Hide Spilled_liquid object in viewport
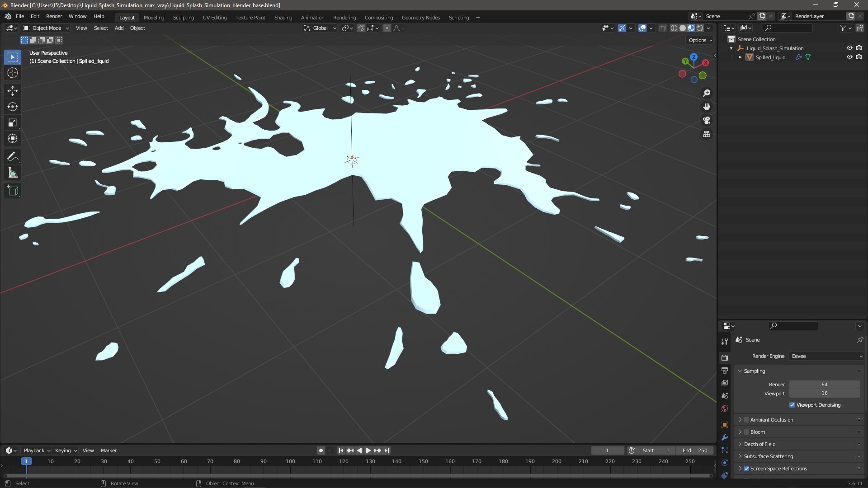The width and height of the screenshot is (868, 488). pyautogui.click(x=849, y=57)
